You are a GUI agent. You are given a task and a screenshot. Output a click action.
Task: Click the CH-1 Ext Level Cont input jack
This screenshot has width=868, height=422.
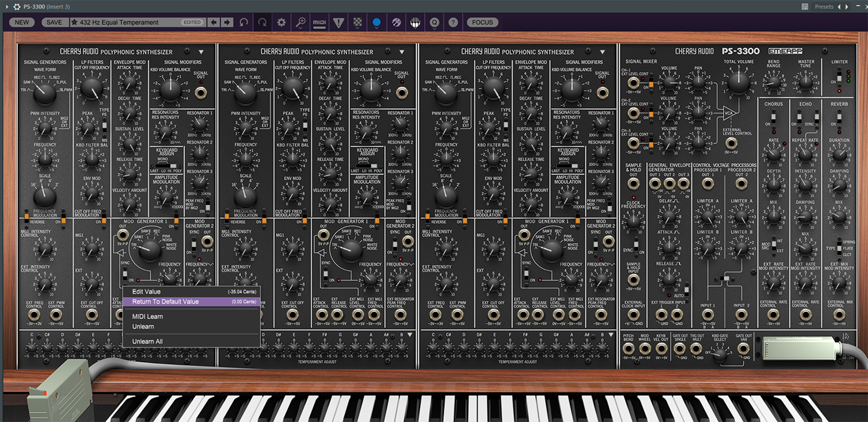[x=634, y=83]
